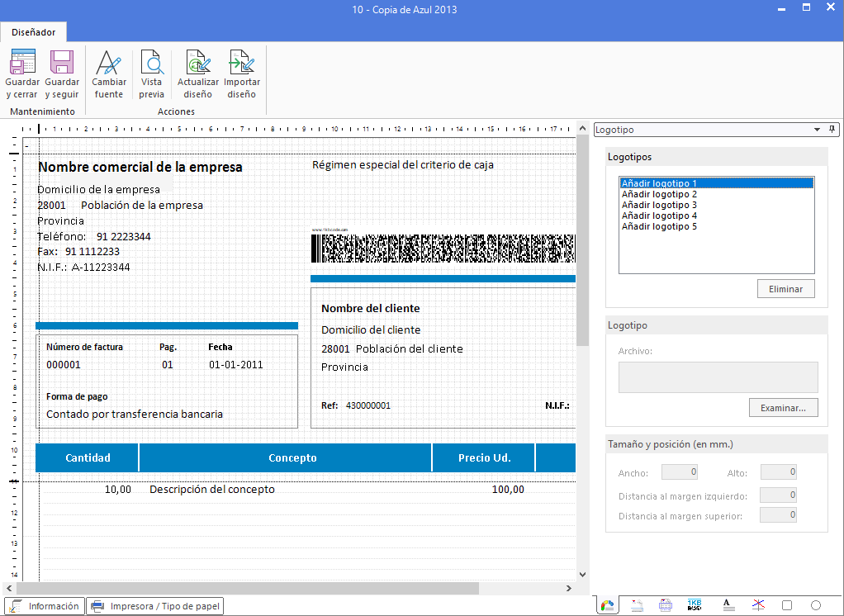Image resolution: width=844 pixels, height=616 pixels.
Task: Open the text label panel tab icon
Action: tap(728, 605)
